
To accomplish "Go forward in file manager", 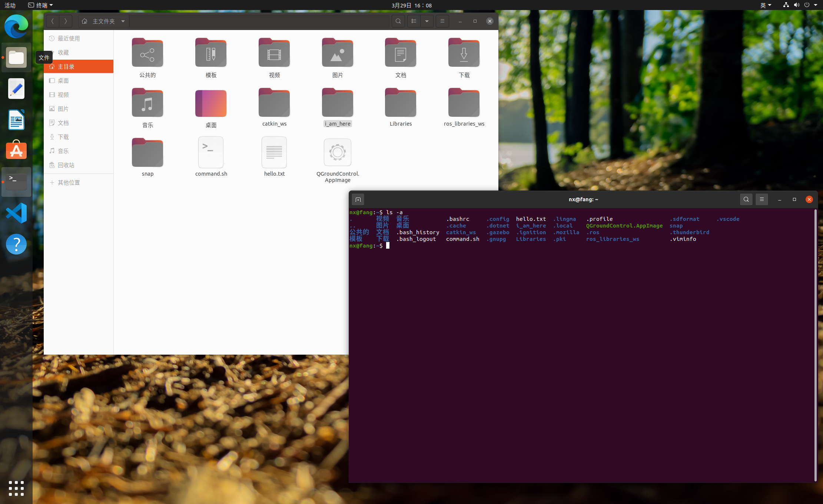I will (x=66, y=21).
